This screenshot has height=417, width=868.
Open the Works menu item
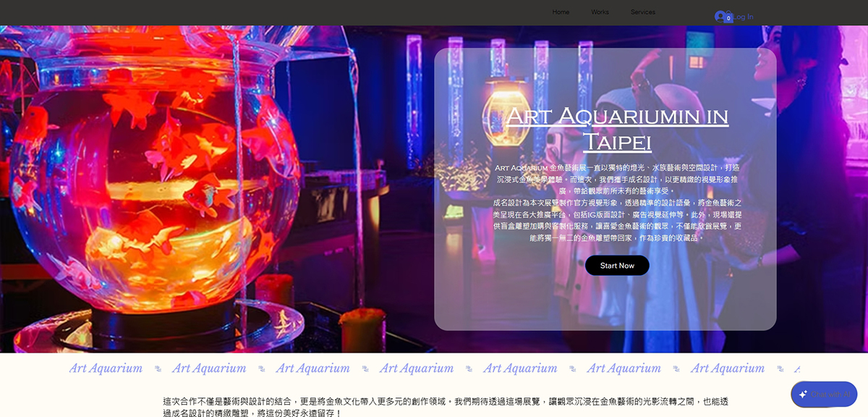pos(600,12)
